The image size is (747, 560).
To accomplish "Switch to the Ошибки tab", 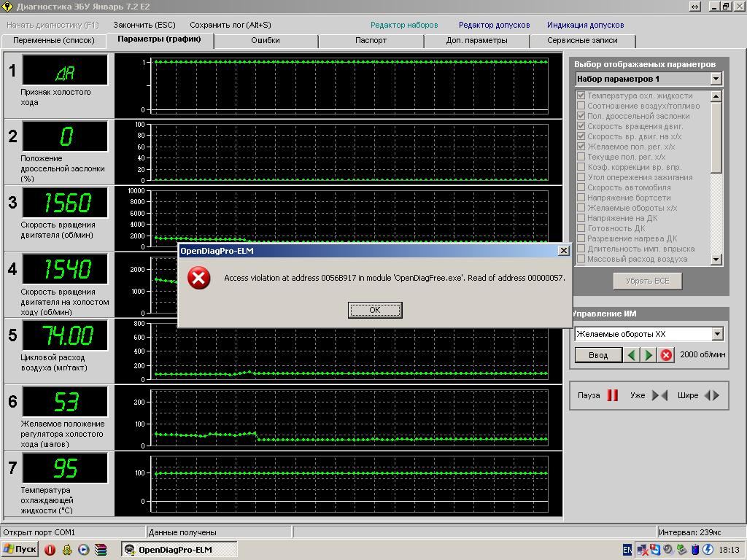I will coord(266,41).
